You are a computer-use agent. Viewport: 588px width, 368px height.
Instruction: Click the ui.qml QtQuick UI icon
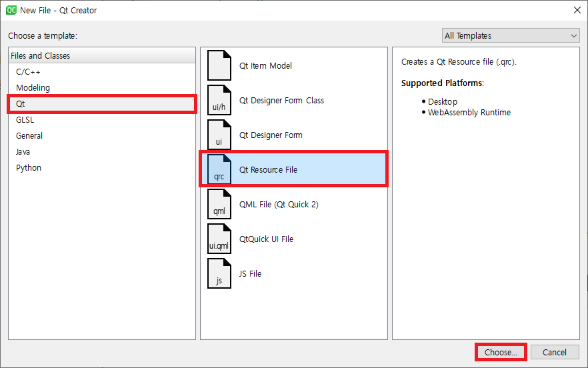click(219, 239)
